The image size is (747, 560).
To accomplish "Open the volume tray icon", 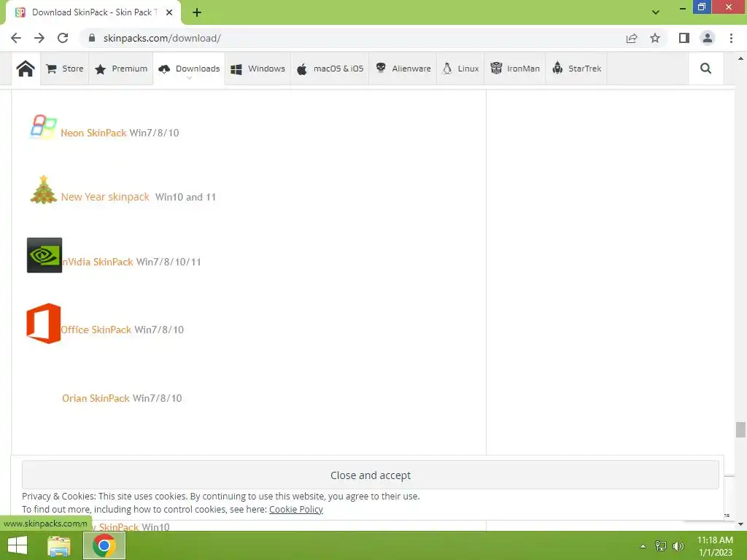I will click(678, 546).
